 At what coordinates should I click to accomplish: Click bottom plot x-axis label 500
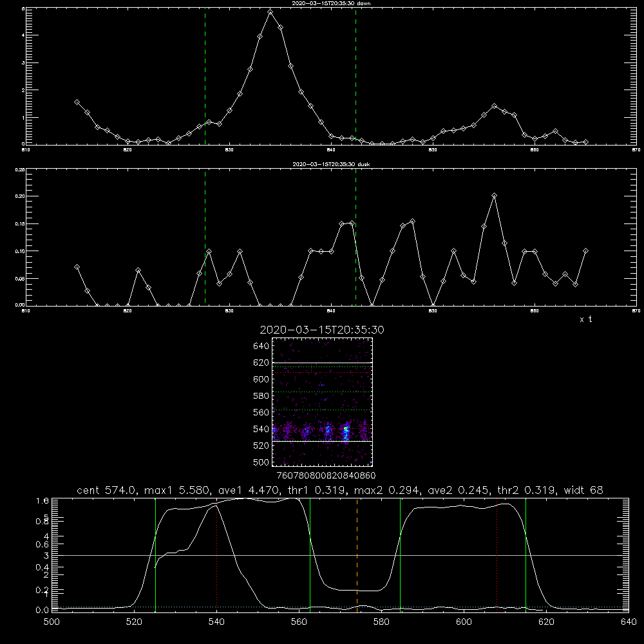tap(52, 622)
